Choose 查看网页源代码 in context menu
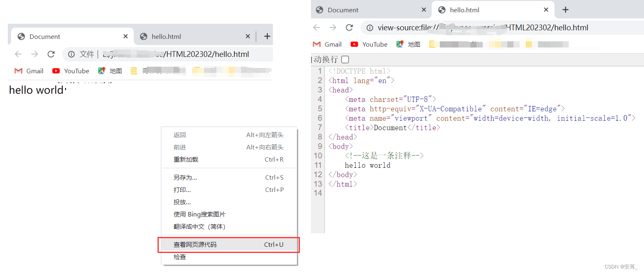This screenshot has height=273, width=644. [x=229, y=244]
